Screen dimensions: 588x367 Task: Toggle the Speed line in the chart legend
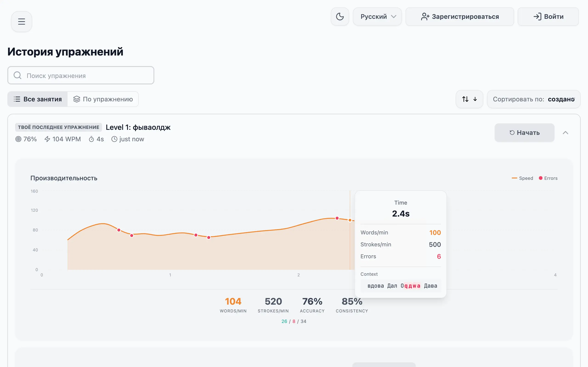[x=522, y=178]
